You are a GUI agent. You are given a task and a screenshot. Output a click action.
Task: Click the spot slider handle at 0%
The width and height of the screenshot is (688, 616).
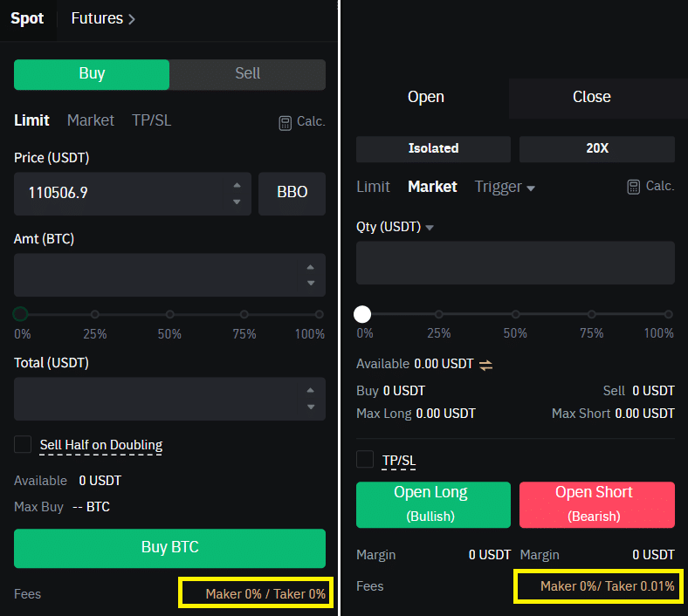[x=20, y=314]
